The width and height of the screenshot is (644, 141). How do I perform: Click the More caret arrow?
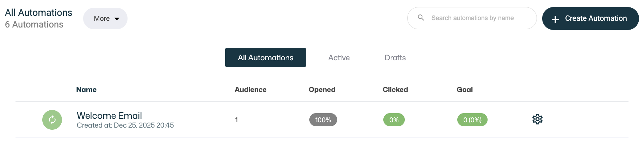[117, 19]
